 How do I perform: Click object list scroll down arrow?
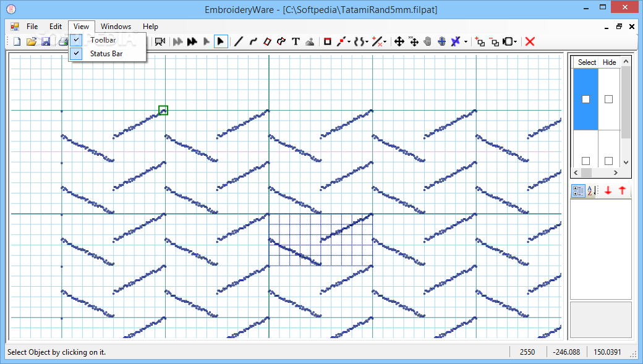[x=626, y=163]
